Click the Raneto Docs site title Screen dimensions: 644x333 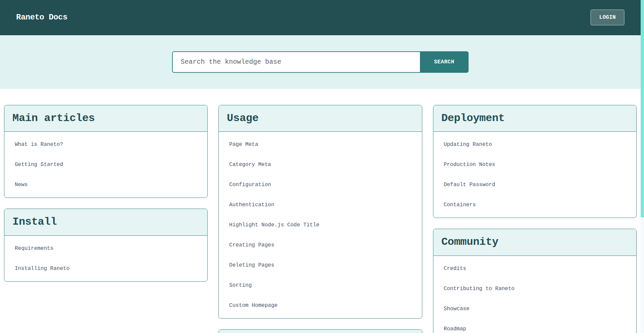coord(42,17)
